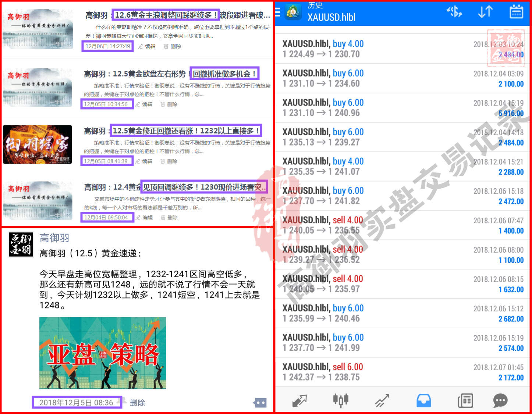532x414 pixels.
Task: Open the MetaTrader hamburger menu
Action: [x=278, y=13]
